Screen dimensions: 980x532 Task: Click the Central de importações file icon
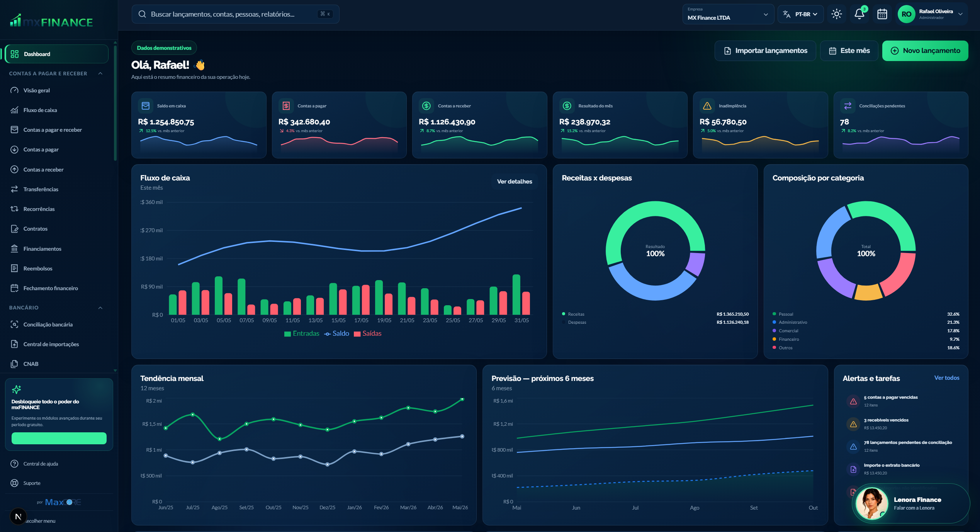[14, 344]
